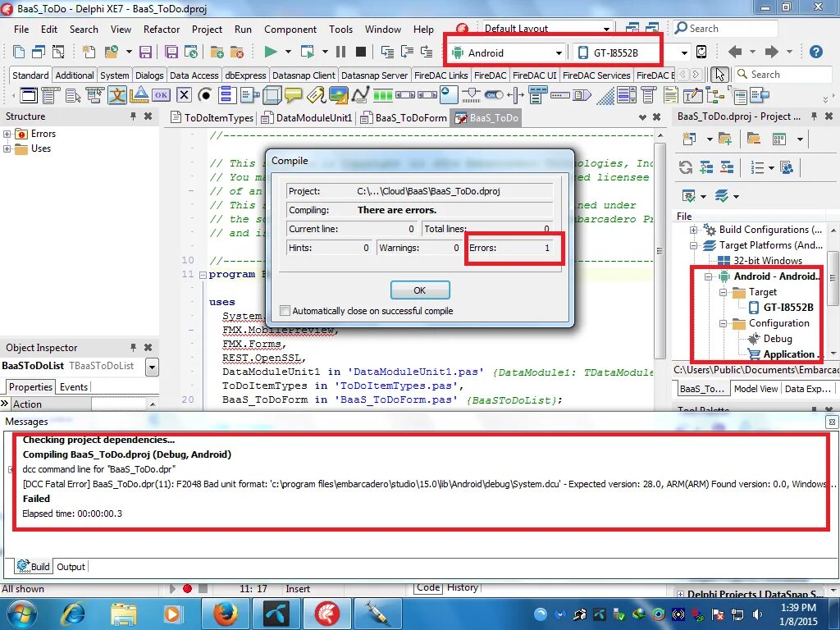Select the palette arrow pointer tool
The width and height of the screenshot is (840, 630).
[x=719, y=75]
